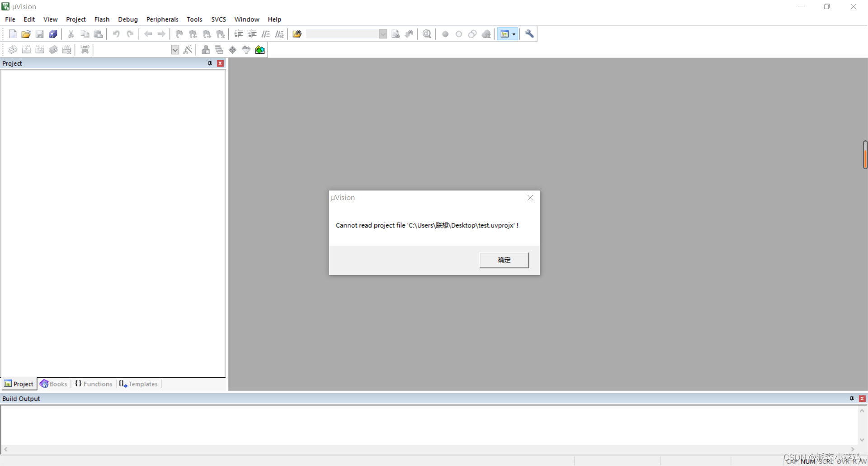Click the Translate file icon

[13, 50]
